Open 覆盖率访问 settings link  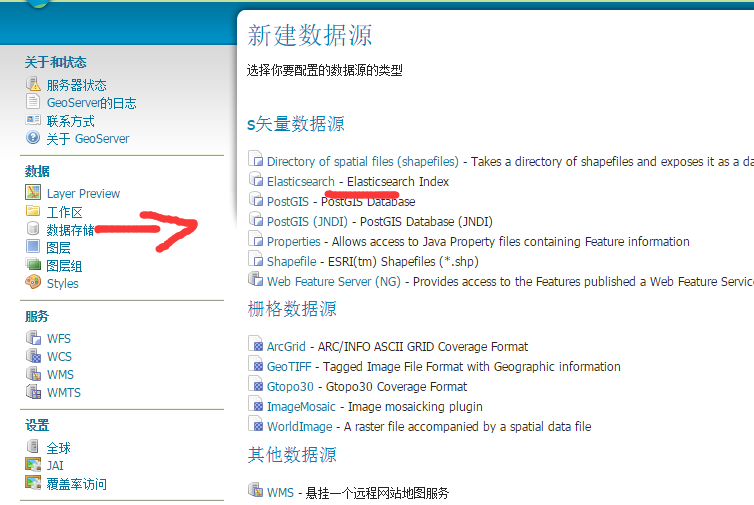coord(76,484)
